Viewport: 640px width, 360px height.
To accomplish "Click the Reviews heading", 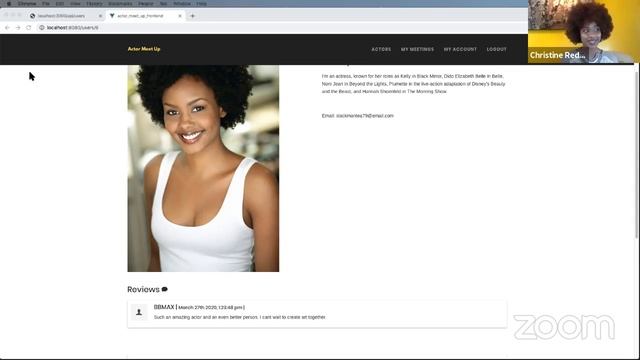I will (143, 289).
